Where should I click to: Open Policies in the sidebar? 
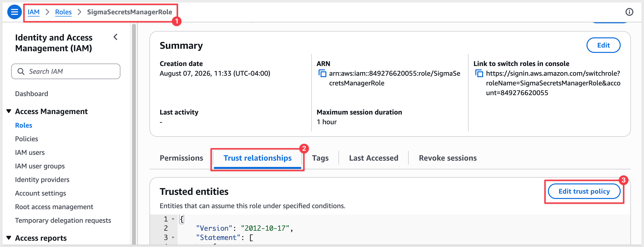(26, 139)
